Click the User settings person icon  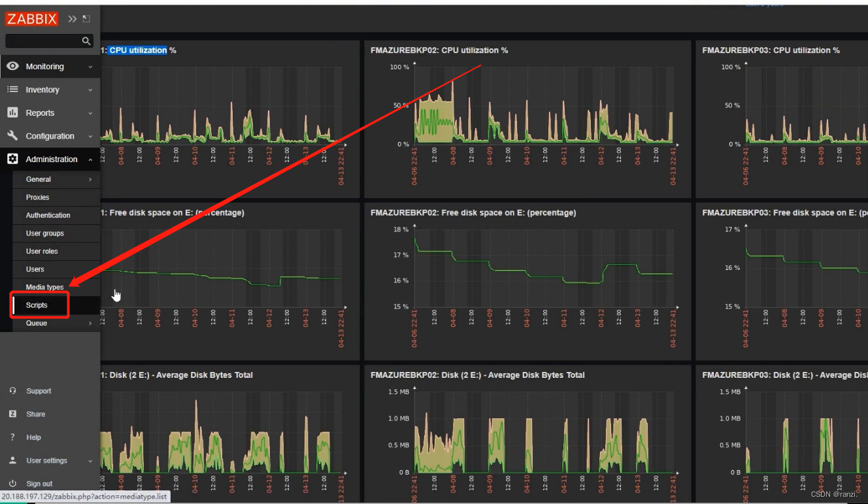coord(12,460)
